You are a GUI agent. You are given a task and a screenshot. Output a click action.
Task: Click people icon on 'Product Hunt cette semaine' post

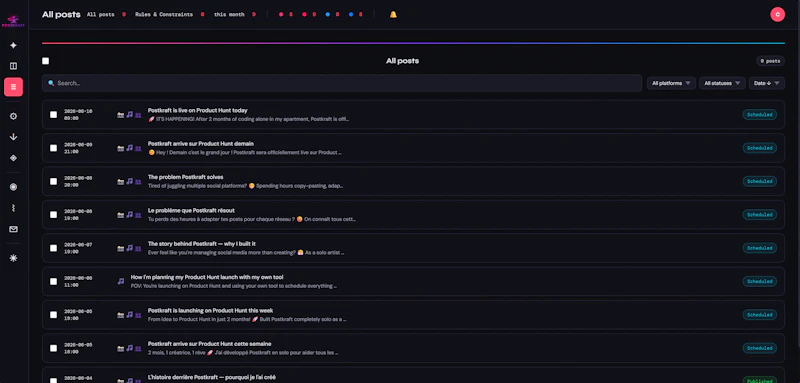(138, 348)
